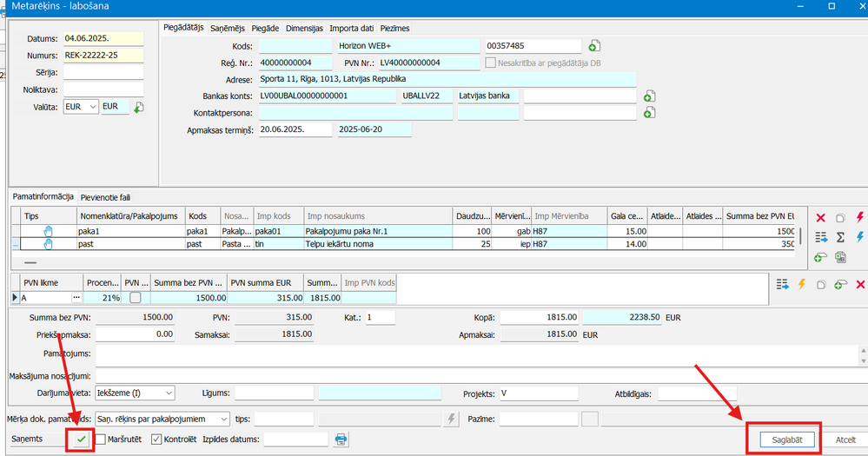868x456 pixels.
Task: Select the Pamatinformācija tab
Action: [43, 197]
